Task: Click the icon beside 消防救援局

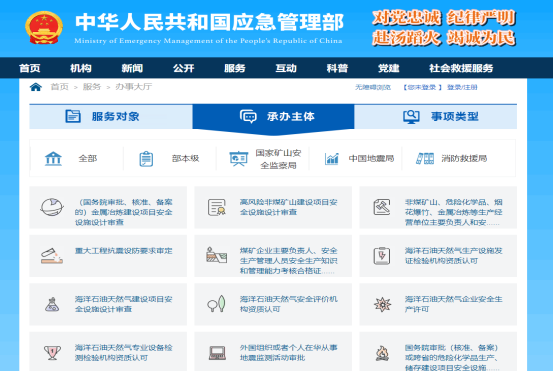Action: click(x=425, y=159)
